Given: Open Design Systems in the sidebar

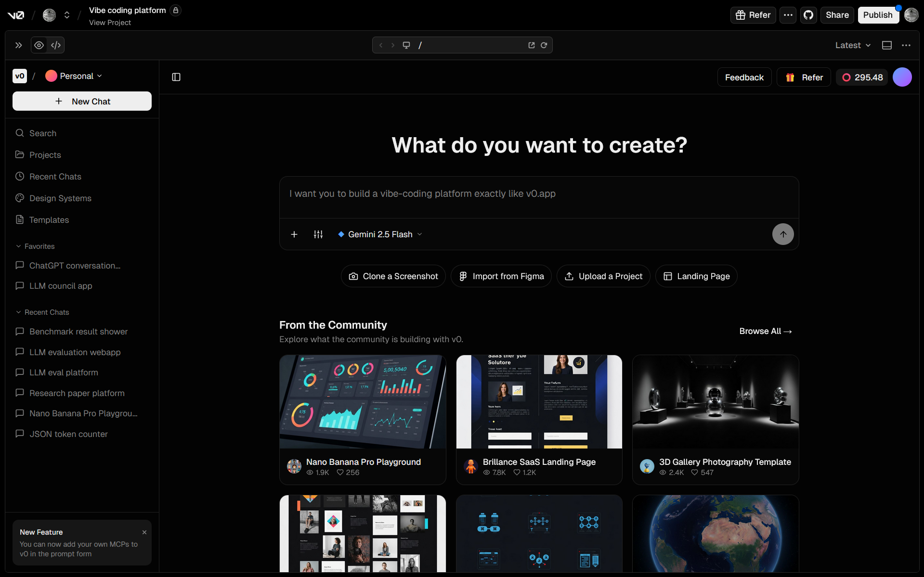Looking at the screenshot, I should coord(60,198).
